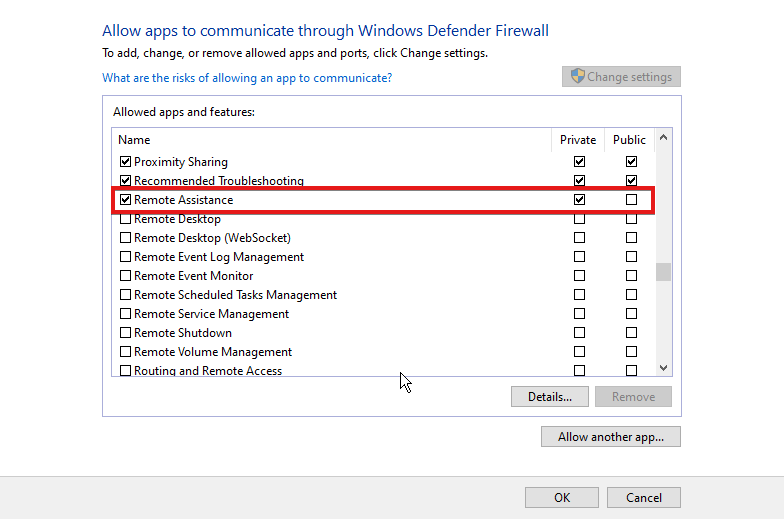Image resolution: width=784 pixels, height=519 pixels.
Task: Select the Remote Event Log Management text
Action: click(219, 257)
